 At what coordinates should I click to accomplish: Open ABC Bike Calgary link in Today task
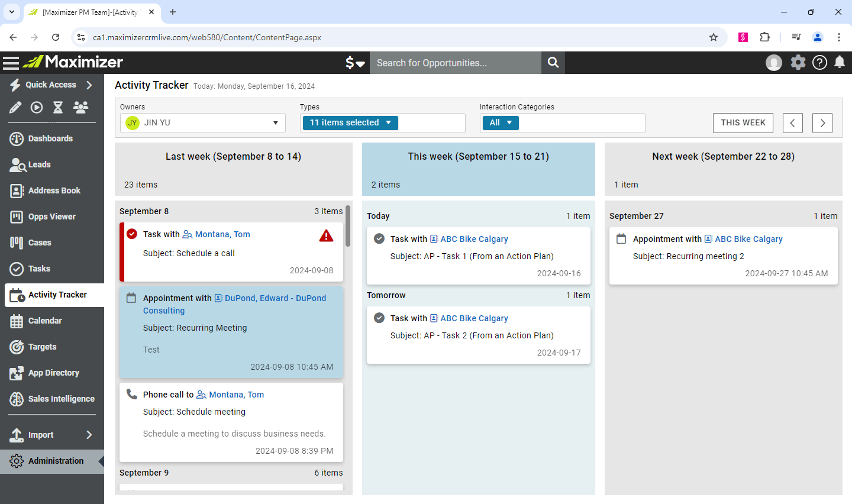474,239
